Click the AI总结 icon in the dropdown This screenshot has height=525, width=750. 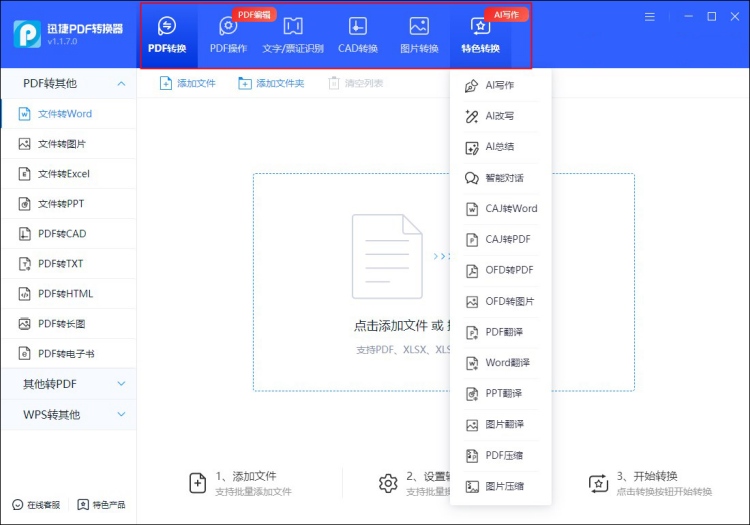(x=472, y=147)
